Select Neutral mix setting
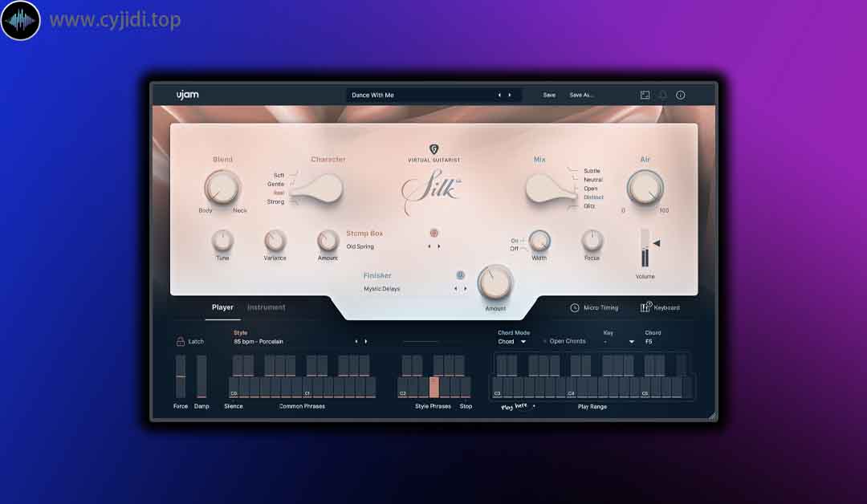 tap(593, 180)
